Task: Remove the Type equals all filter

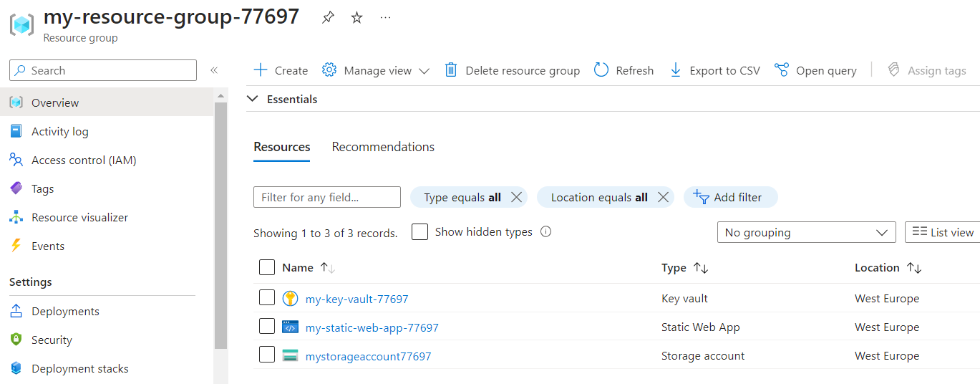Action: 516,198
